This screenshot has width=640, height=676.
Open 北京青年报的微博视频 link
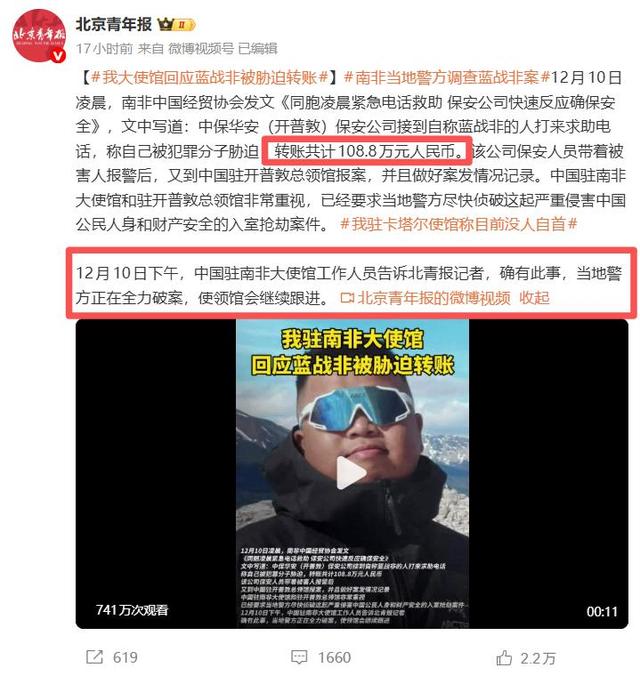tap(434, 298)
